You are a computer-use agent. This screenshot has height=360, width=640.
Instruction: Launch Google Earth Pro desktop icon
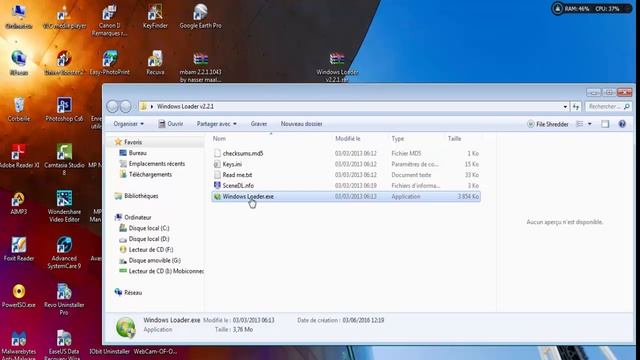click(200, 16)
